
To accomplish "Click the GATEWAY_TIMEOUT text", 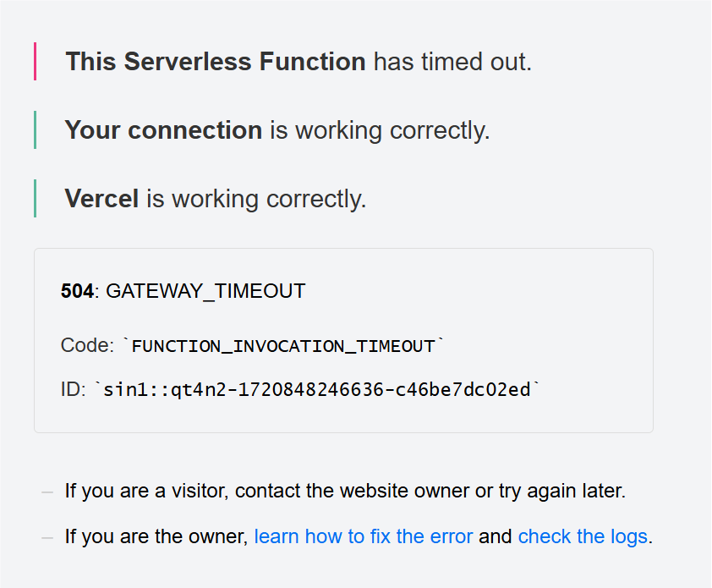I will [205, 291].
